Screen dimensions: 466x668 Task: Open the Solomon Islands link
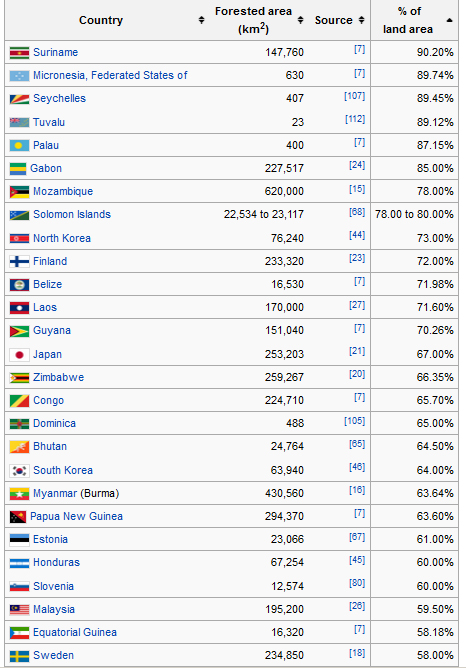coord(72,214)
